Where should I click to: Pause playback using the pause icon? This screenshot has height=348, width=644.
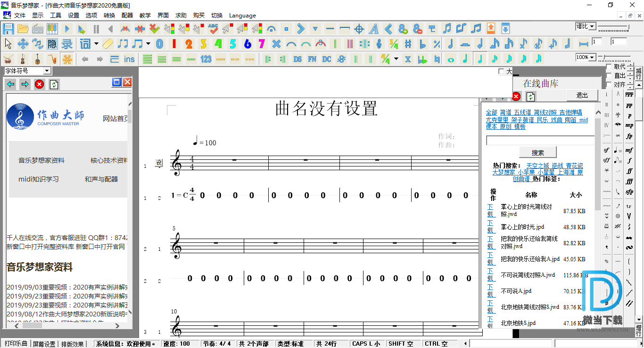(96, 29)
